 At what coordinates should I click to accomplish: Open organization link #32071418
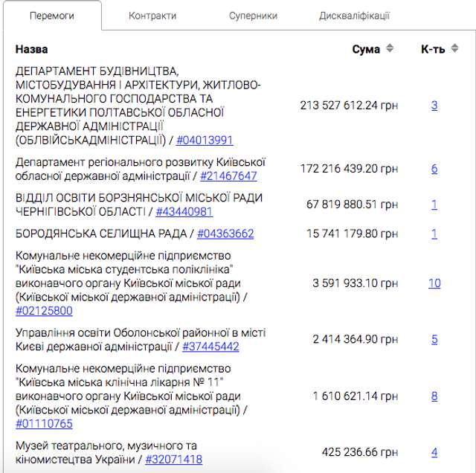(x=173, y=460)
